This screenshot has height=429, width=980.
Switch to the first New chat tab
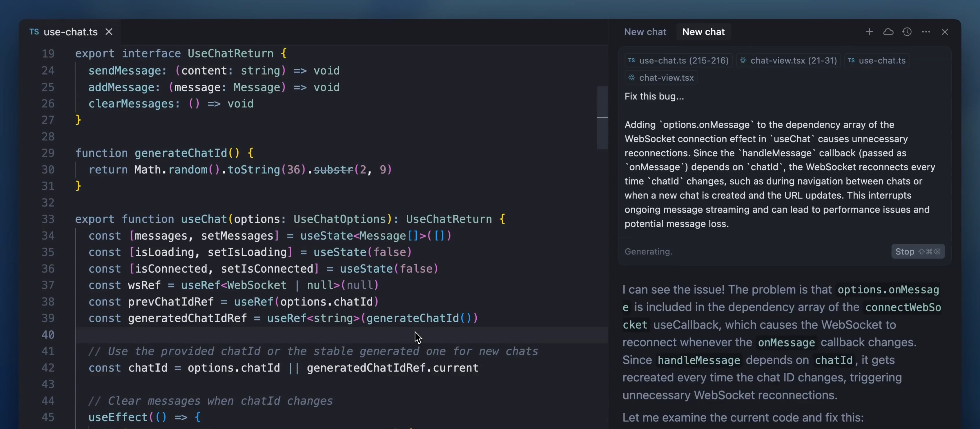tap(645, 32)
